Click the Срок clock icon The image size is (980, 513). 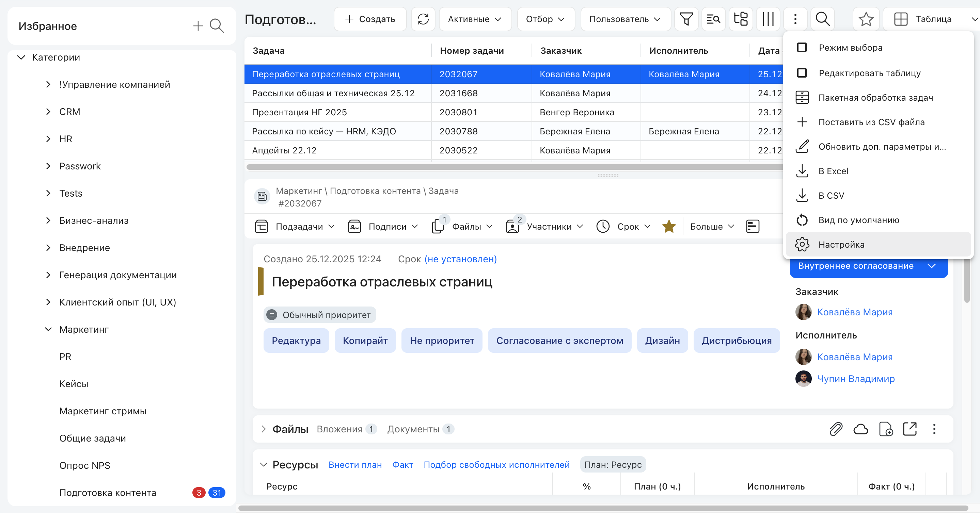pyautogui.click(x=603, y=227)
